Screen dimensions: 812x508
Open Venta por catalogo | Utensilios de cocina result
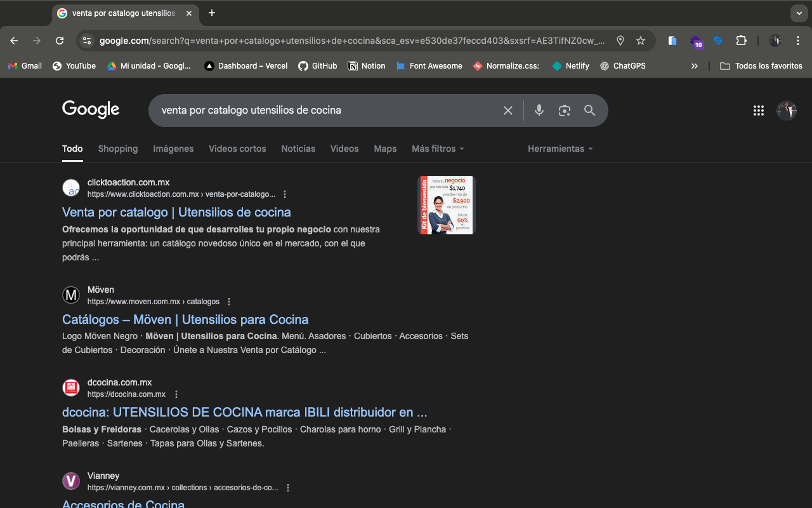(176, 212)
